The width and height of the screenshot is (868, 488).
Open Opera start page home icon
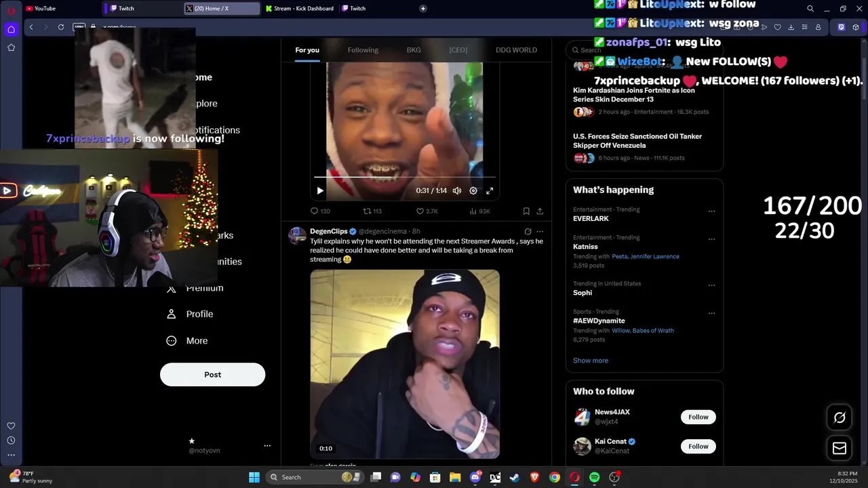11,29
